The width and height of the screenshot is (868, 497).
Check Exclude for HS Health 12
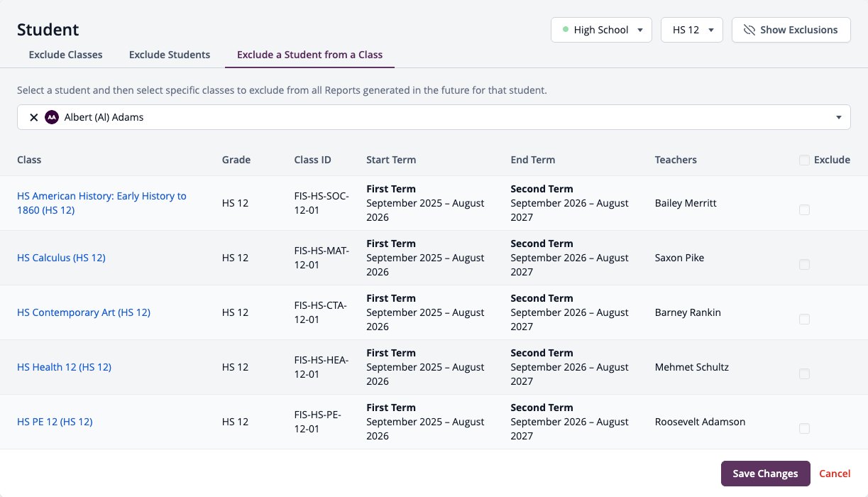pos(804,374)
